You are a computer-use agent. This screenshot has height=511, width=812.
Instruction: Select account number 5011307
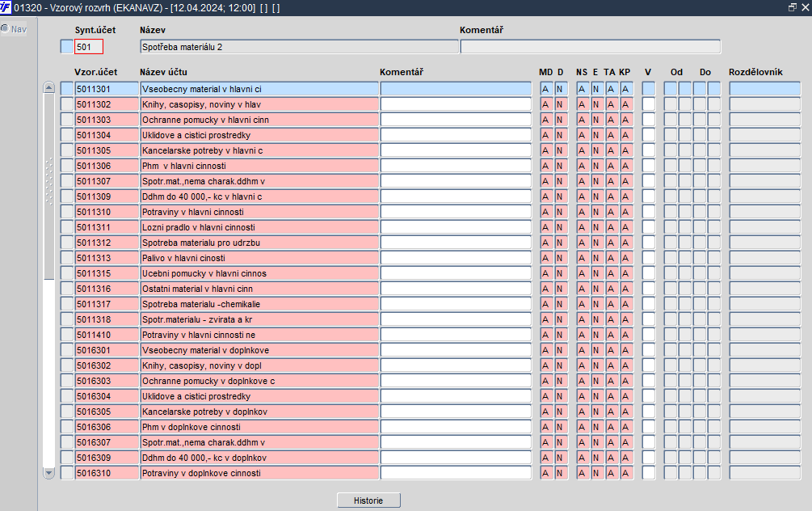(107, 181)
